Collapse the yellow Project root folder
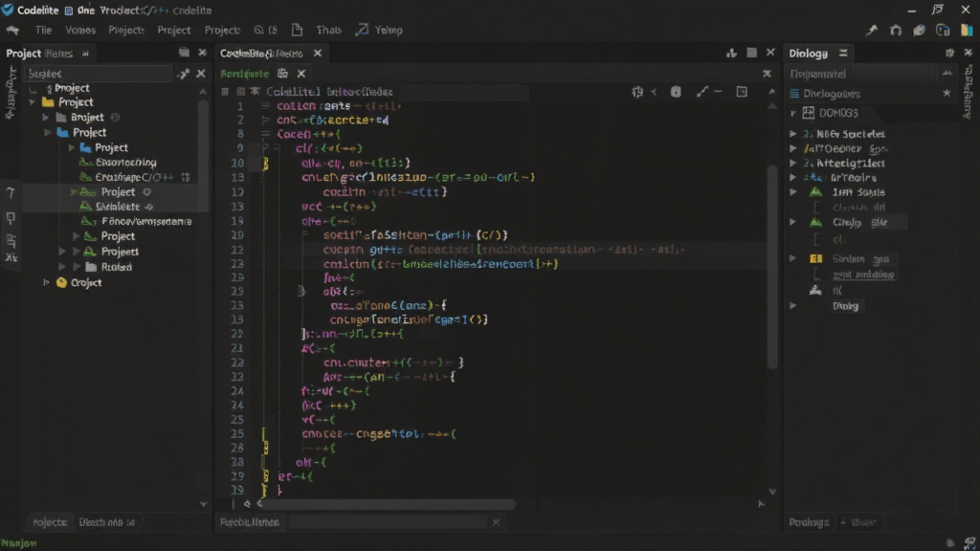 point(32,101)
